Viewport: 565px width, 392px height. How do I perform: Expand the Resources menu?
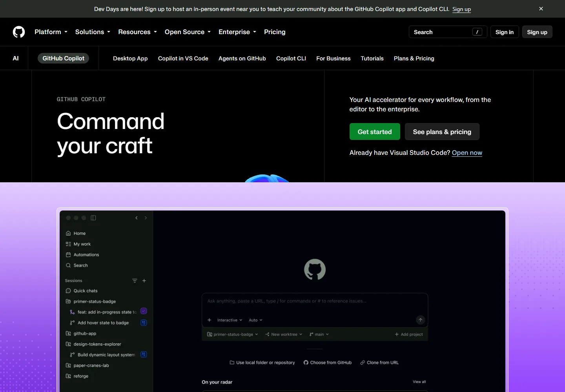pyautogui.click(x=137, y=32)
